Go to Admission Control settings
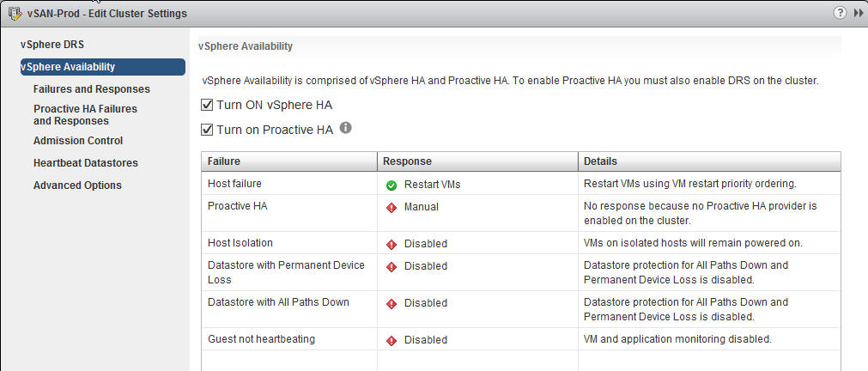868x371 pixels. point(78,141)
